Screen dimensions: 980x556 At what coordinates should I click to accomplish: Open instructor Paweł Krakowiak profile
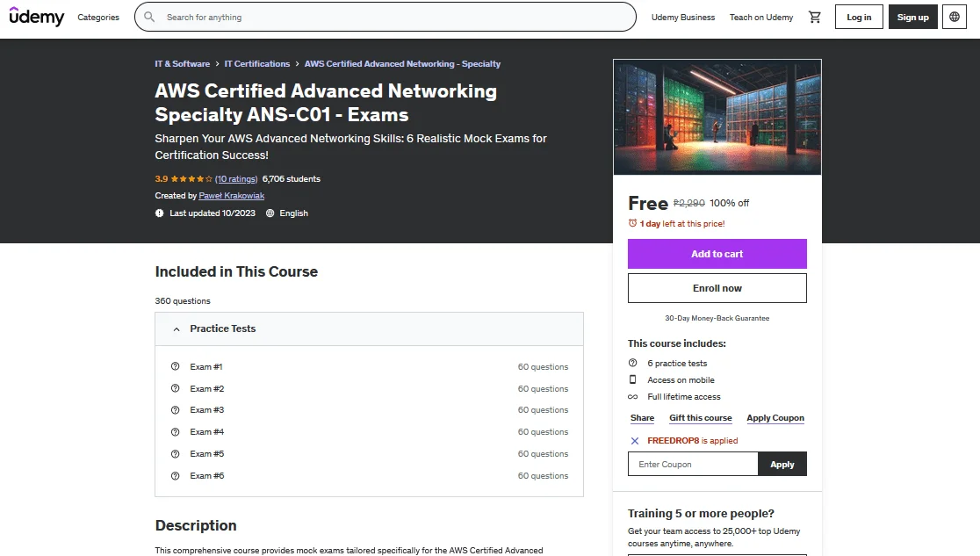point(231,196)
